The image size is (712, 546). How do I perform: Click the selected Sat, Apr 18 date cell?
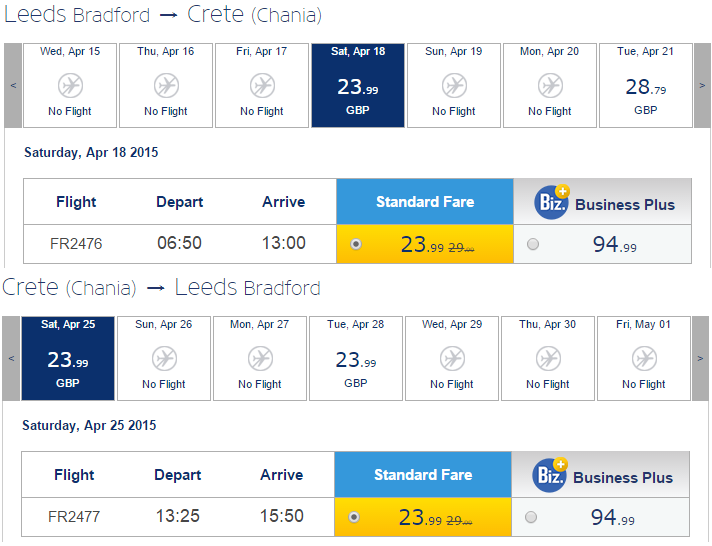point(358,85)
